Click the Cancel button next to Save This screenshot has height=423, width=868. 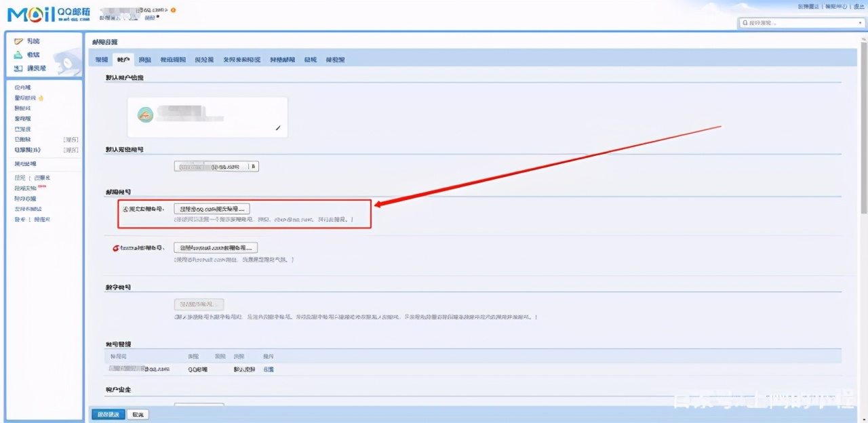138,414
